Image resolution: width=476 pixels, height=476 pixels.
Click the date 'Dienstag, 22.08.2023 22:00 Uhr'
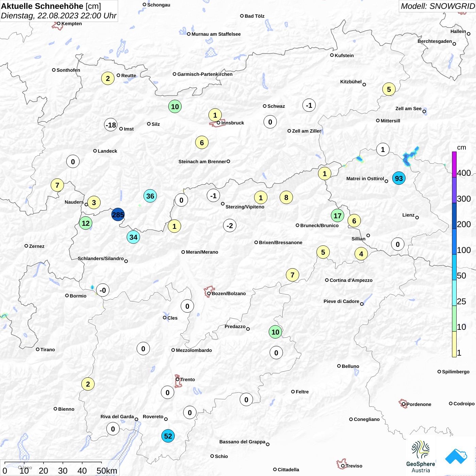[x=58, y=16]
